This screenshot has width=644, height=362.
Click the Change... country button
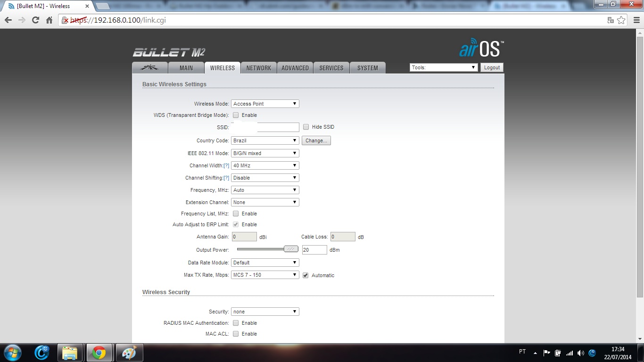click(x=316, y=140)
